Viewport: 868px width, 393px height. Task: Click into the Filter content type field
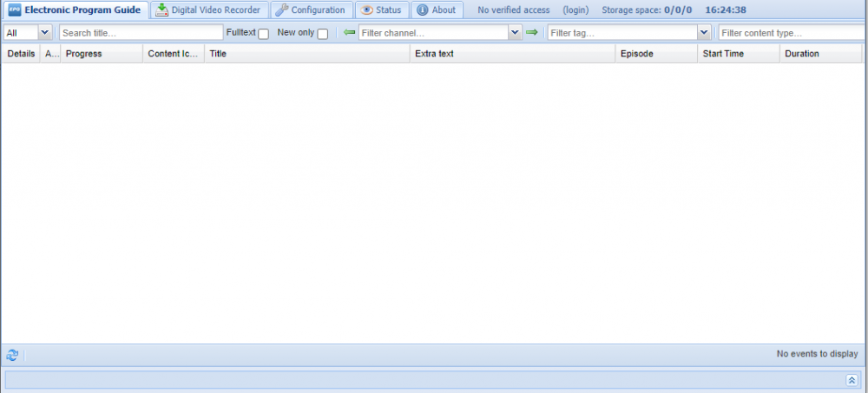coord(792,33)
